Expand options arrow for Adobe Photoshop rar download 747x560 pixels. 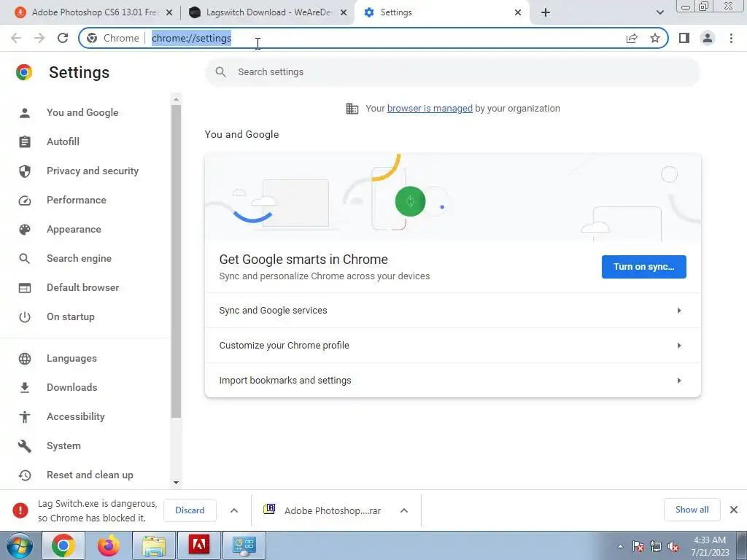click(x=404, y=510)
